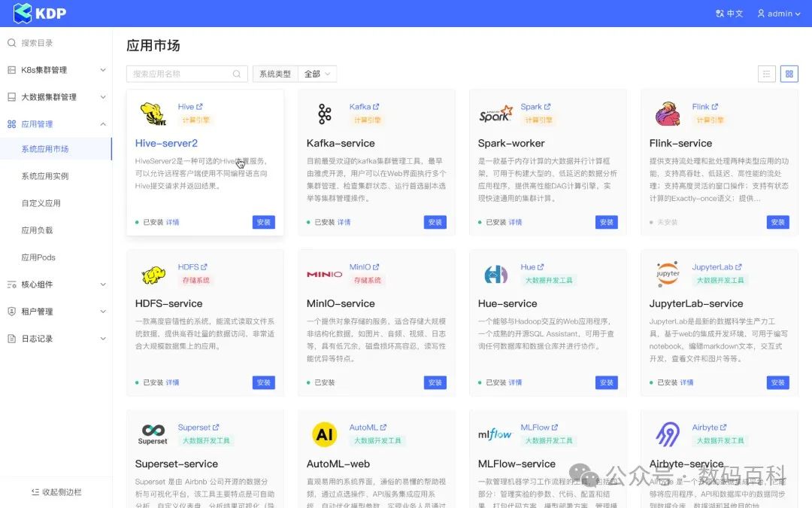Open the Hive external link
This screenshot has height=508, width=812.
190,107
